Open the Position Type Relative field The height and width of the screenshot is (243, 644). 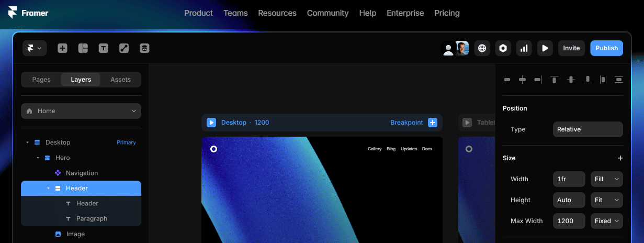pos(588,129)
